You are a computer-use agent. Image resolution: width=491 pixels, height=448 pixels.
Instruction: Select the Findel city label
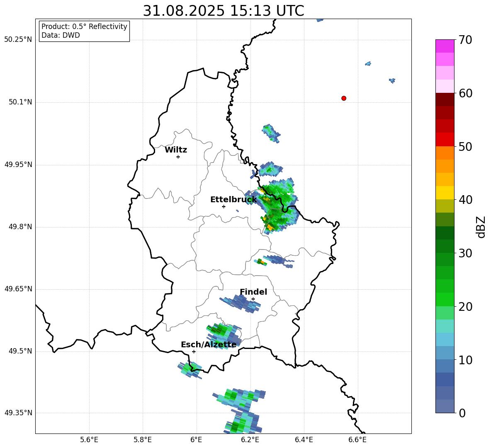point(253,292)
